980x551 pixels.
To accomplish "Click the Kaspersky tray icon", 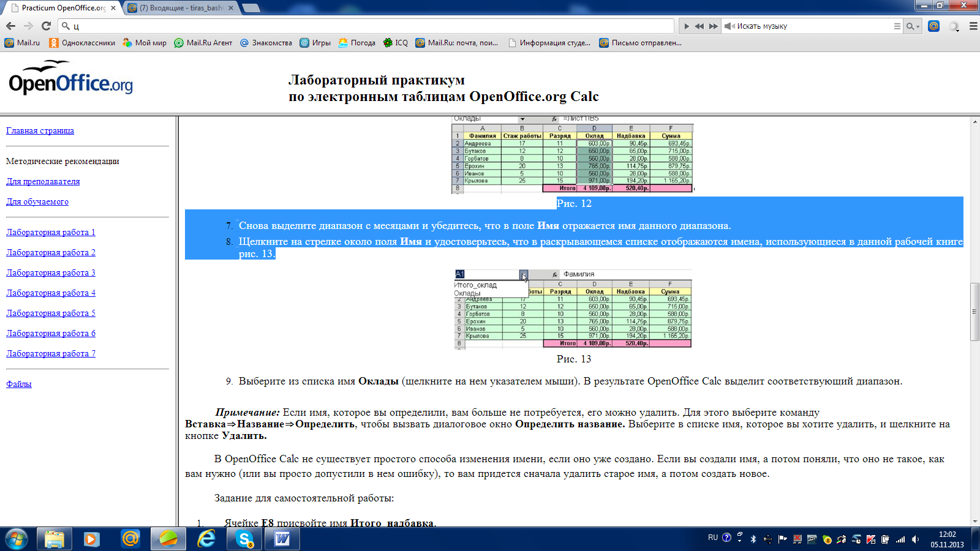I will point(871,539).
